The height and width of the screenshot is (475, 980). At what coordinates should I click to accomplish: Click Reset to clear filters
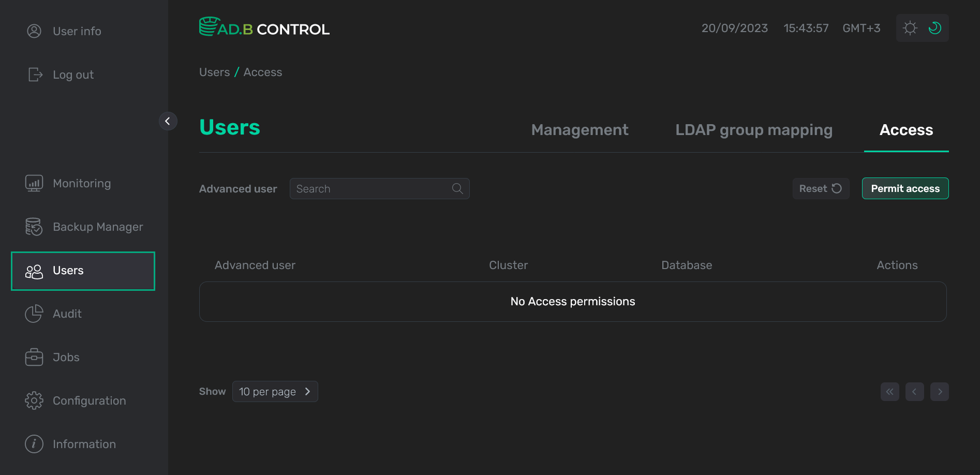click(821, 188)
